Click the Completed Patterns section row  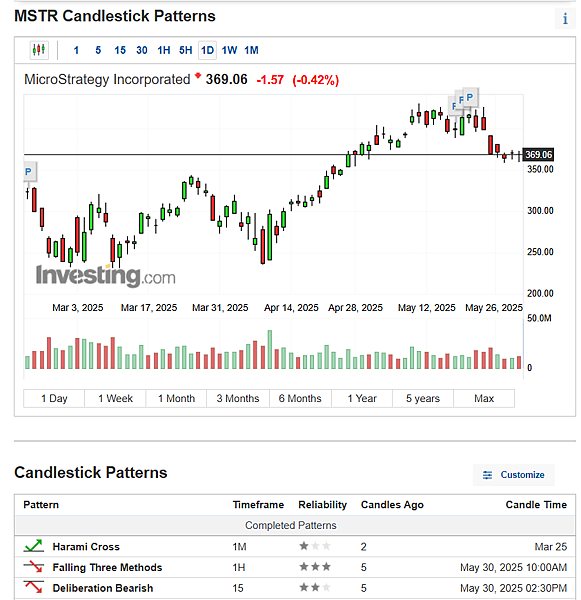[x=295, y=525]
